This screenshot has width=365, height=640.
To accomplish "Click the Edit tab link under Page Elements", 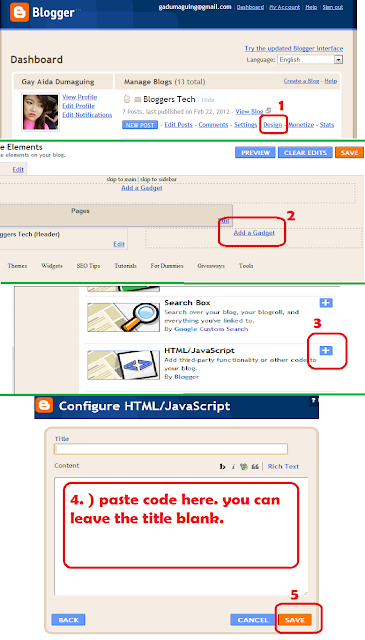I will pyautogui.click(x=18, y=169).
